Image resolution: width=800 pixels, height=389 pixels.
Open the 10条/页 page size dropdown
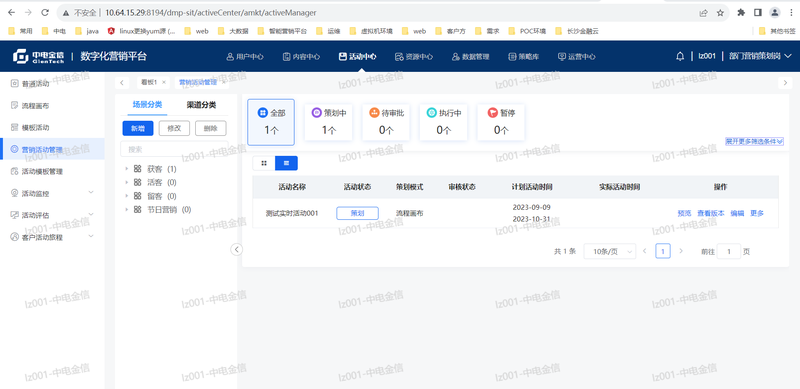(610, 251)
